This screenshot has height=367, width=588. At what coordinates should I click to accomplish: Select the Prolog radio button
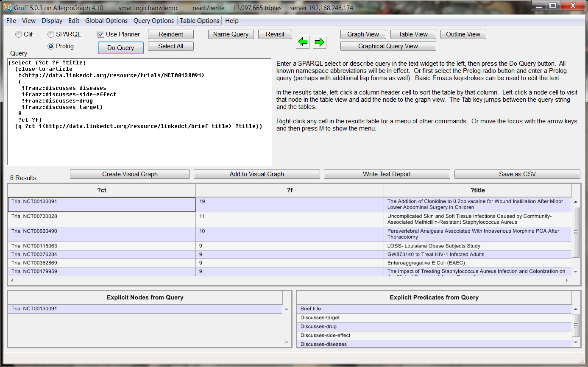[x=51, y=46]
